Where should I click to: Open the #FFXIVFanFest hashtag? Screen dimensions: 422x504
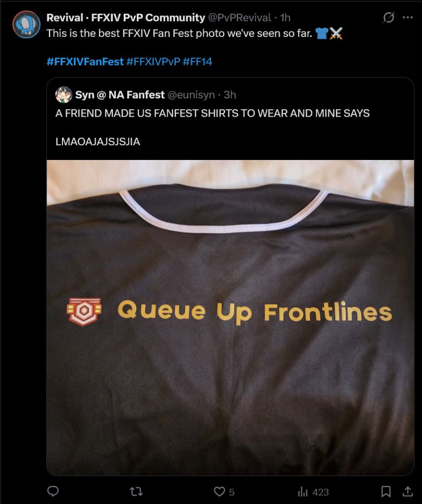tap(85, 62)
